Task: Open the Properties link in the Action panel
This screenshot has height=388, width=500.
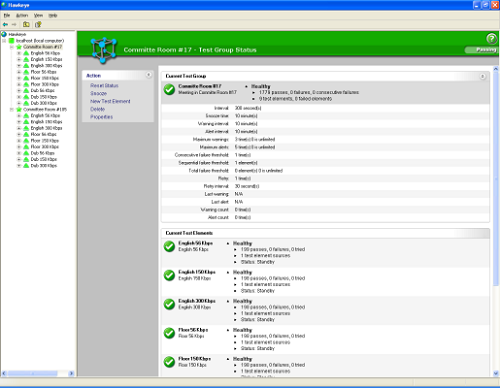Action: click(x=102, y=117)
